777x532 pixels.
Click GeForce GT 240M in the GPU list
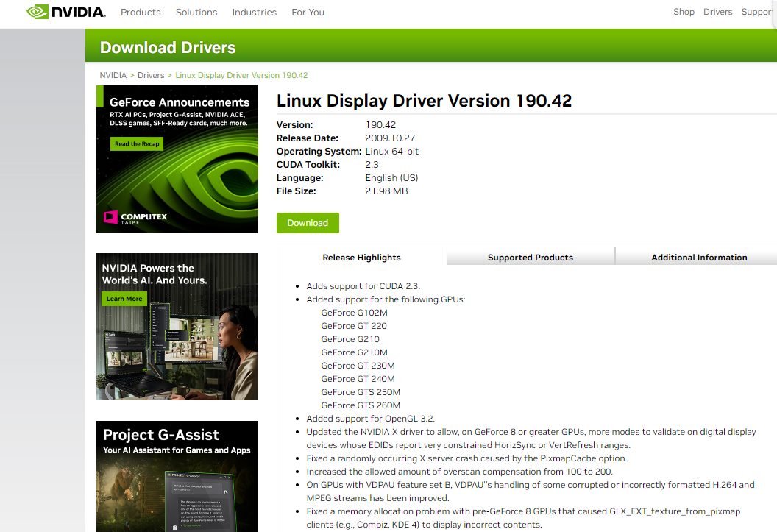click(358, 379)
